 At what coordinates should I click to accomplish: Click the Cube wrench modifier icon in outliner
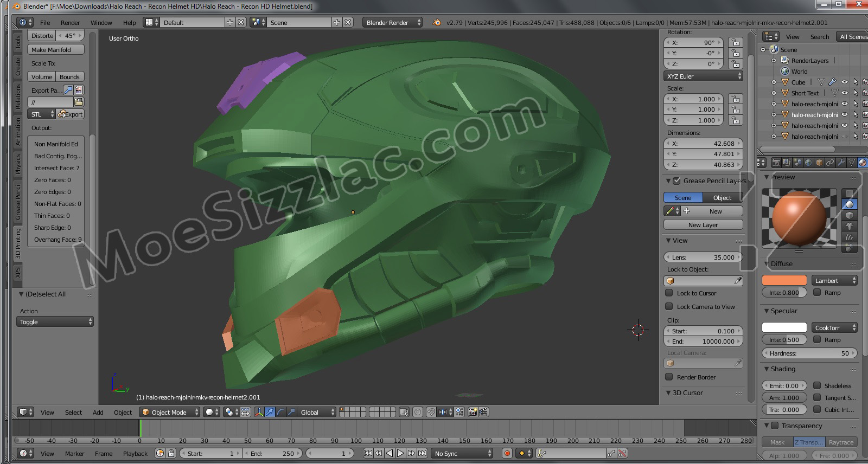[832, 82]
